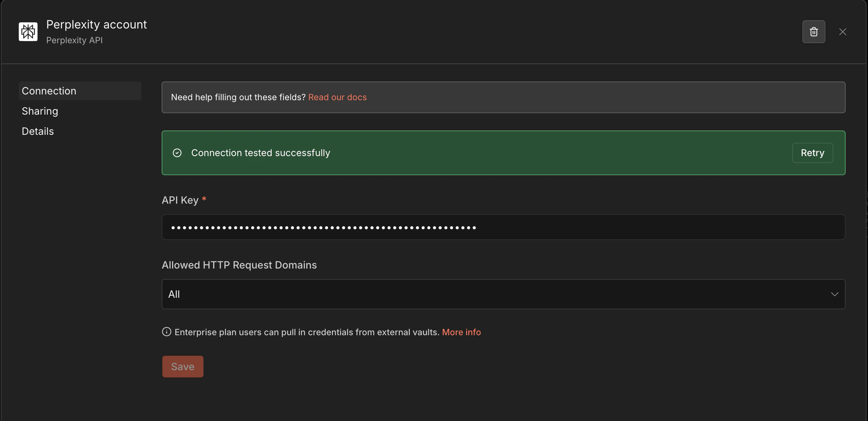Click the More info link
Image resolution: width=868 pixels, height=421 pixels.
click(x=461, y=332)
